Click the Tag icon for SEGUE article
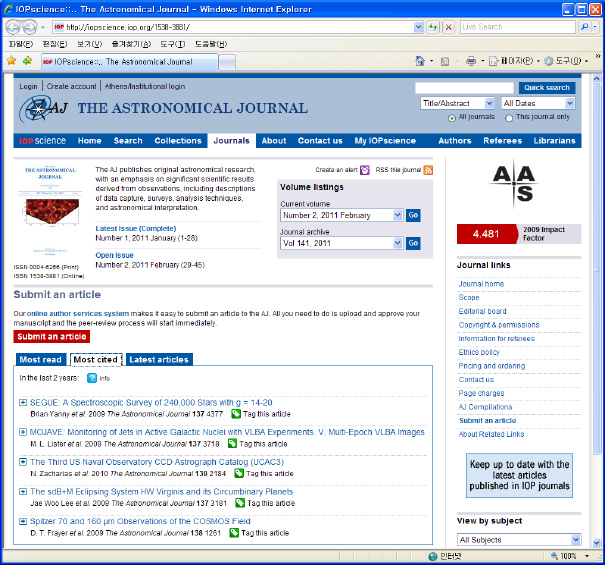The height and width of the screenshot is (565, 605). [x=235, y=414]
